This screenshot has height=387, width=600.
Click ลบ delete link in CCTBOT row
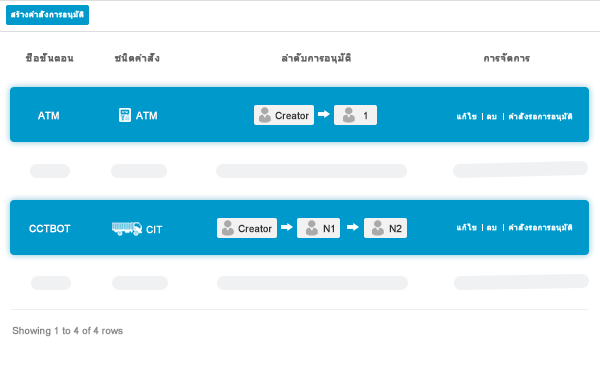point(492,227)
